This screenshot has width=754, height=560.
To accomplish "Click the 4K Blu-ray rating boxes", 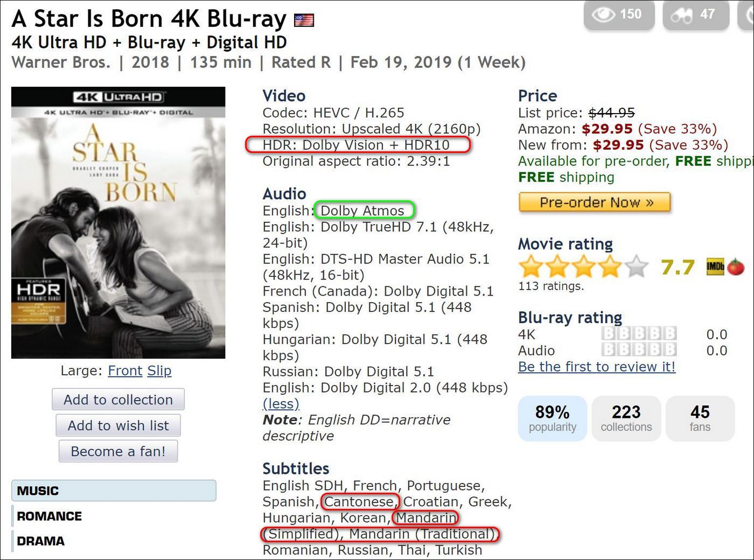I will click(x=639, y=334).
